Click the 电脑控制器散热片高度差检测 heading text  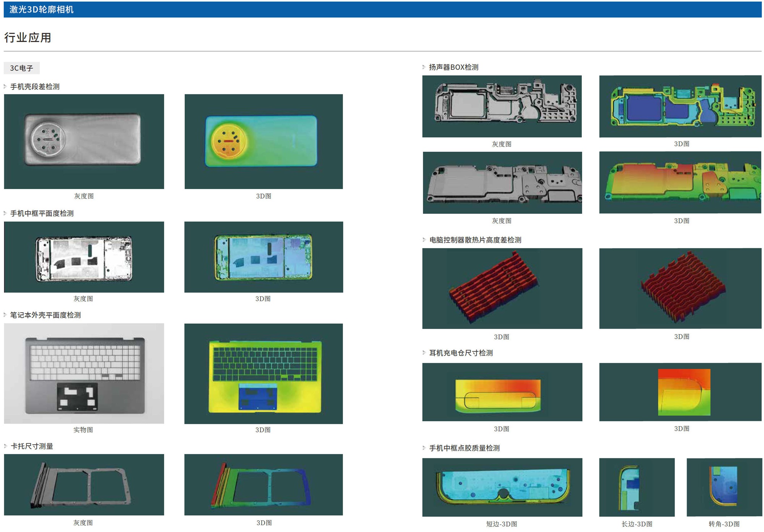(x=475, y=240)
